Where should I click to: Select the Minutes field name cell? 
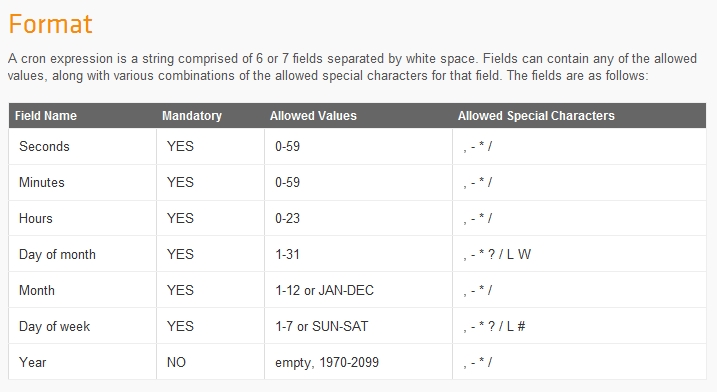pos(82,182)
